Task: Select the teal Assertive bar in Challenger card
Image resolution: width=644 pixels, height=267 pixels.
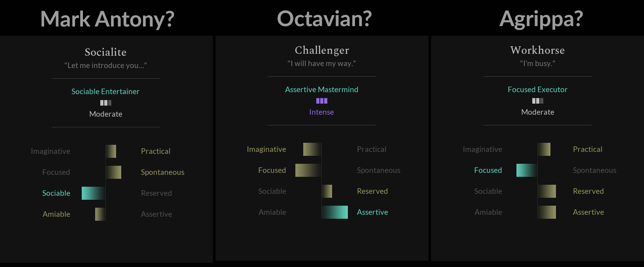Action: tap(335, 212)
